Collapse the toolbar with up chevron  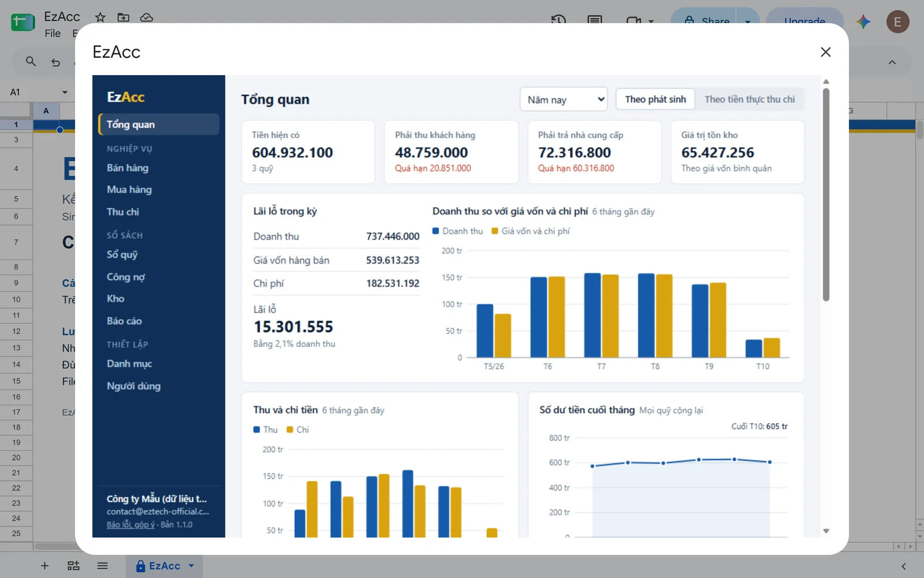[892, 62]
